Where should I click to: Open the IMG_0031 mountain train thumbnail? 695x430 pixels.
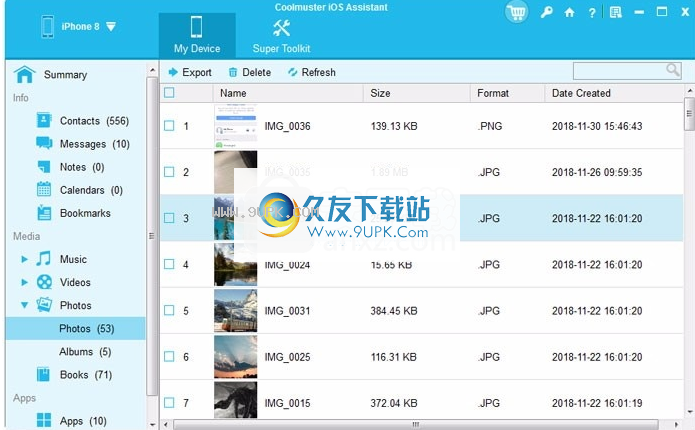(235, 310)
